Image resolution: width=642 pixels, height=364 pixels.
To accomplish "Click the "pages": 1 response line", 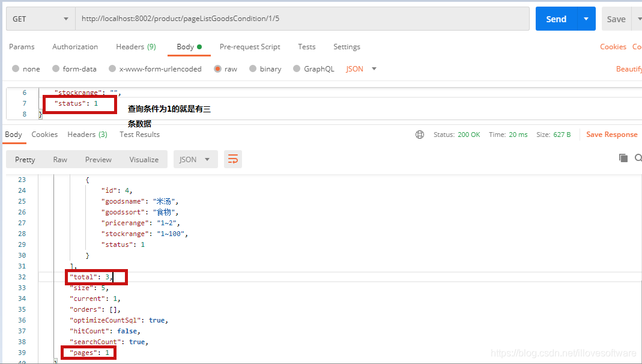I will point(89,353).
